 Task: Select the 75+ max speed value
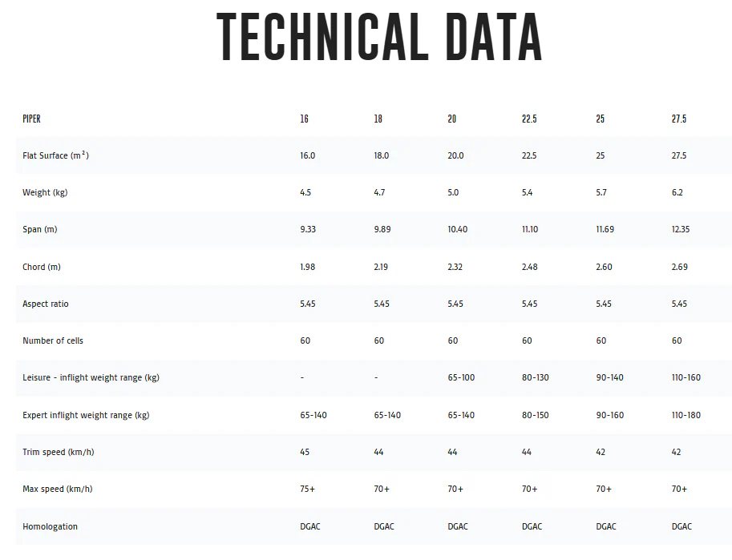tap(308, 489)
